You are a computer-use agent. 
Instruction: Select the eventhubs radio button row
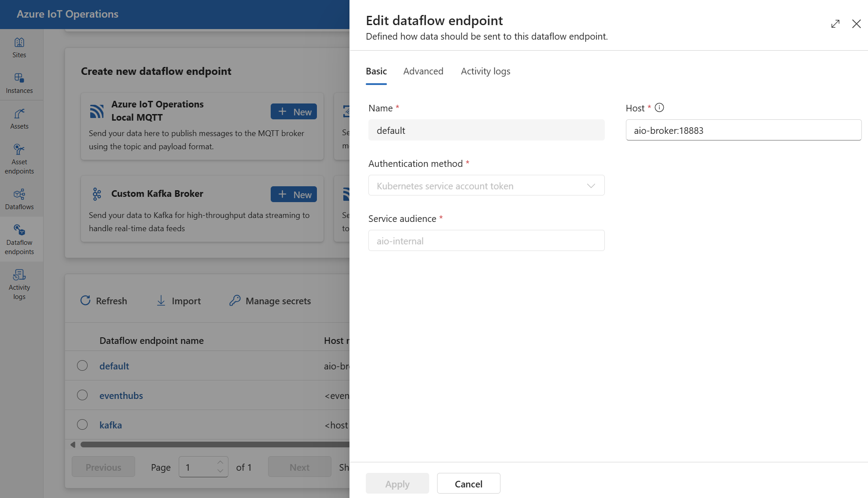[82, 395]
